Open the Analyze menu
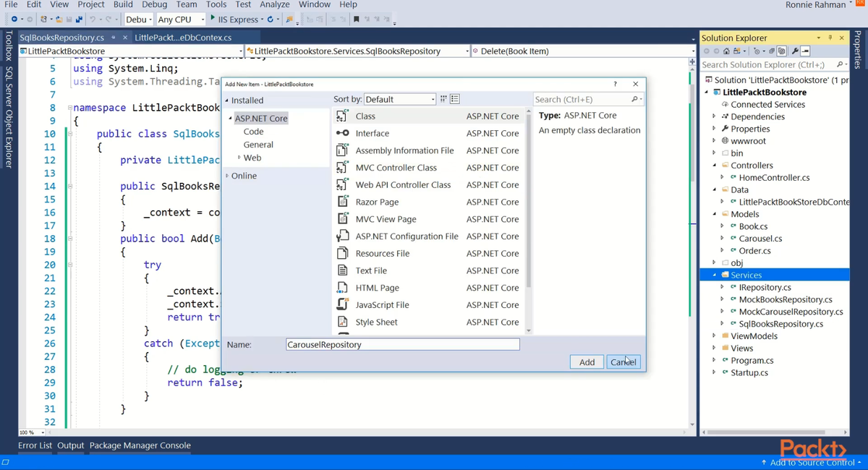This screenshot has height=470, width=868. tap(274, 4)
